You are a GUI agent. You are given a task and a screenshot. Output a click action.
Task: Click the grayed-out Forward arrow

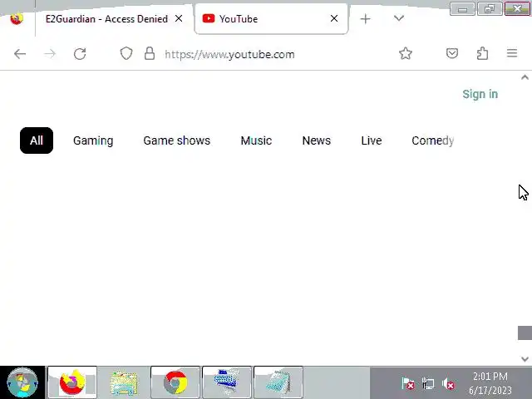[x=50, y=53]
